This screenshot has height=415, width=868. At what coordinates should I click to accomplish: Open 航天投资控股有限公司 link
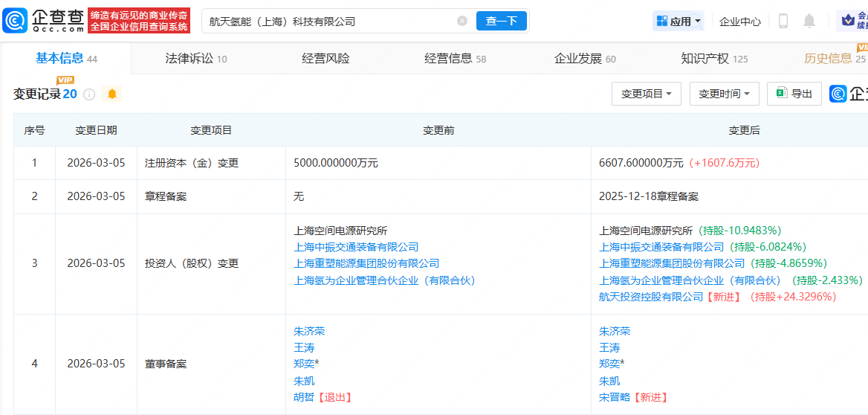651,297
